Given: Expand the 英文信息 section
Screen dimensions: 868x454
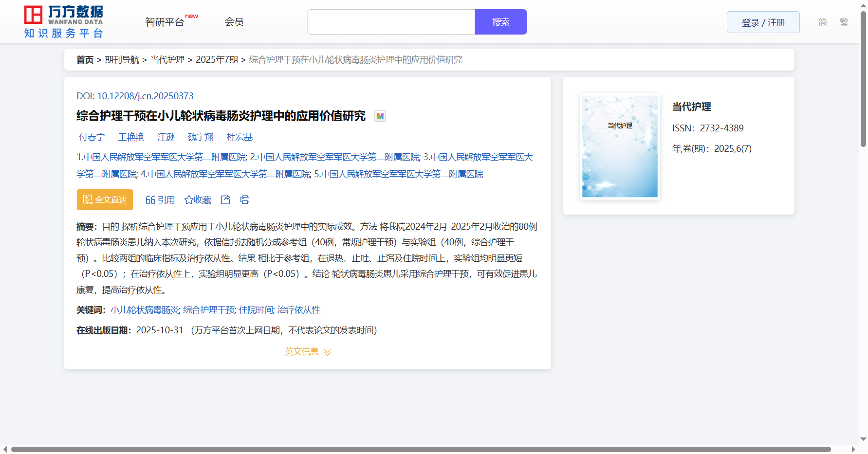Looking at the screenshot, I should click(307, 351).
